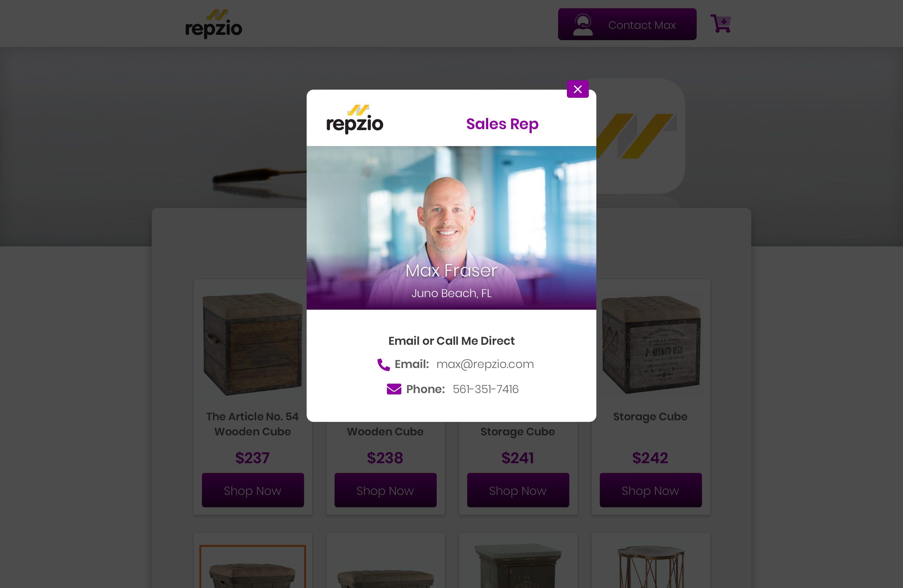Select the orange-bordered ottoman thumbnail
The image size is (903, 588).
click(x=253, y=566)
